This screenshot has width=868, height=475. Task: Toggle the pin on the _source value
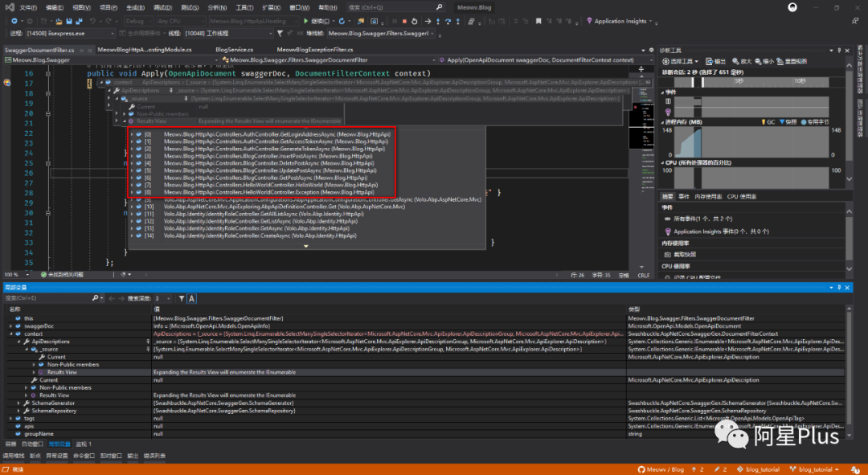coord(148,350)
